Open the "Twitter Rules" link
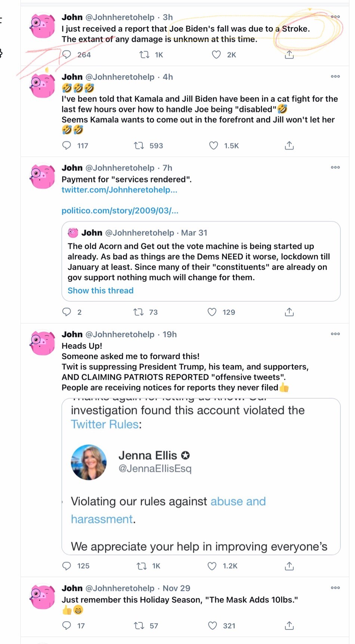This screenshot has height=644, width=355. click(x=105, y=424)
